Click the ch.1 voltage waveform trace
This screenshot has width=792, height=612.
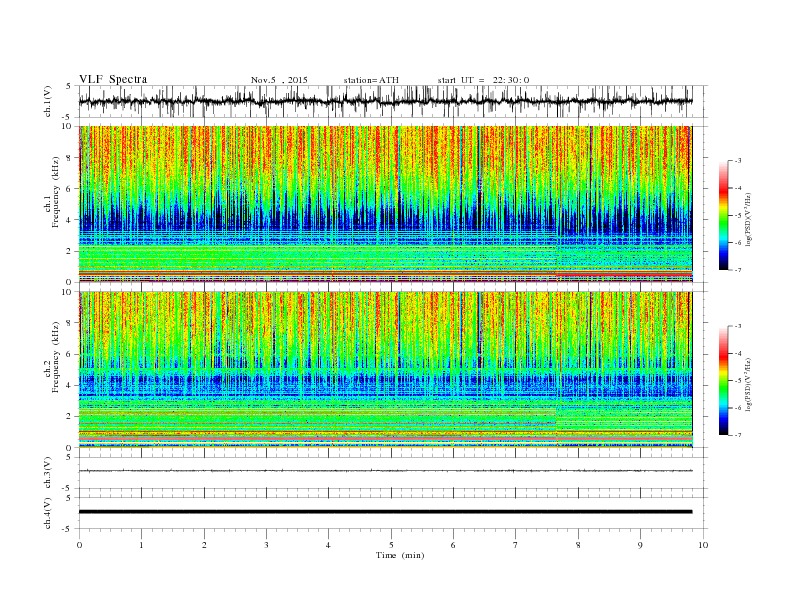385,101
